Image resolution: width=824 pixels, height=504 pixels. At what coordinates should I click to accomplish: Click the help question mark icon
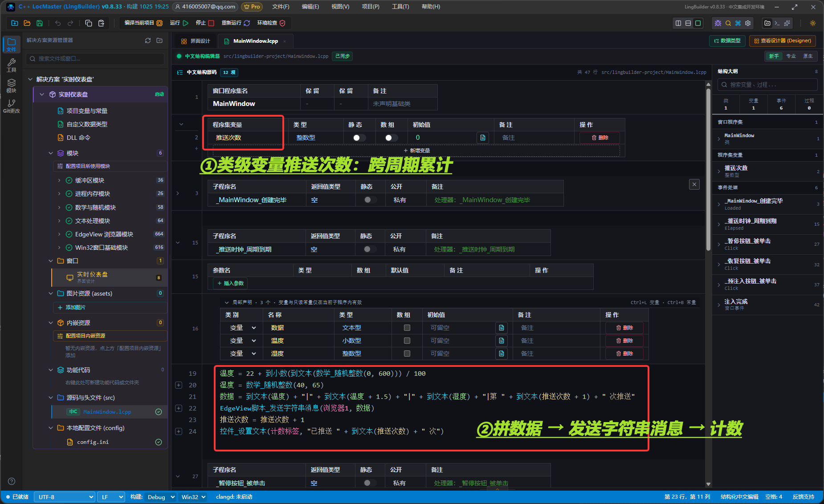pyautogui.click(x=12, y=481)
